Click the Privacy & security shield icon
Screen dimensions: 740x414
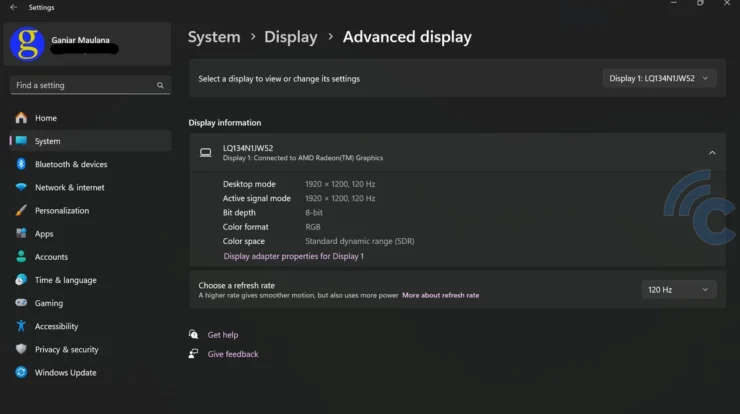(21, 349)
